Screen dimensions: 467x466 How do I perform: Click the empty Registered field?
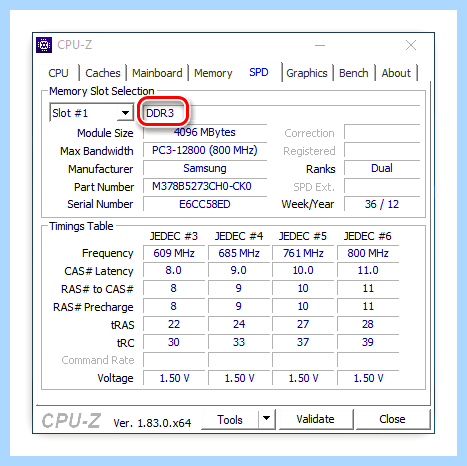coord(382,150)
